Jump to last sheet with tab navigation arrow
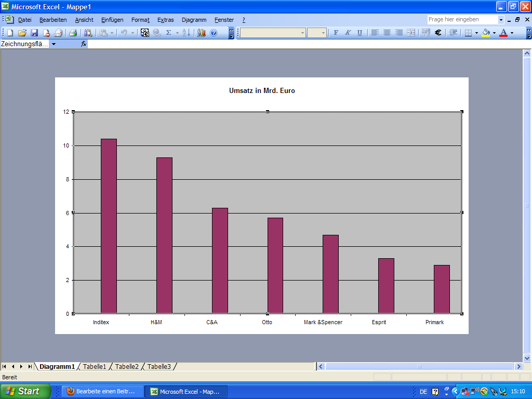Screen dimensions: 532x399 coord(30,366)
